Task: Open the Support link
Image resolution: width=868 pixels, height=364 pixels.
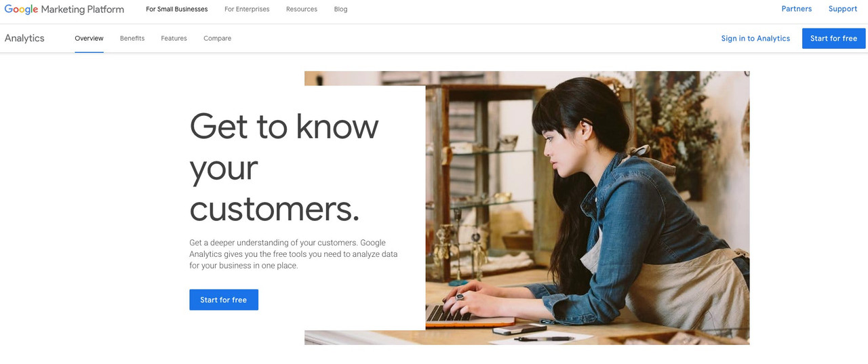Action: point(843,9)
